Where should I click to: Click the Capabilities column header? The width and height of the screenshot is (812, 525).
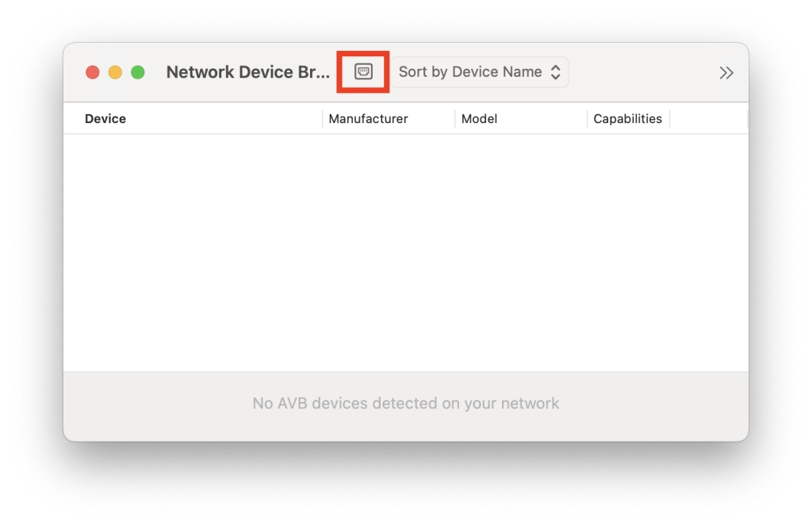(x=627, y=119)
